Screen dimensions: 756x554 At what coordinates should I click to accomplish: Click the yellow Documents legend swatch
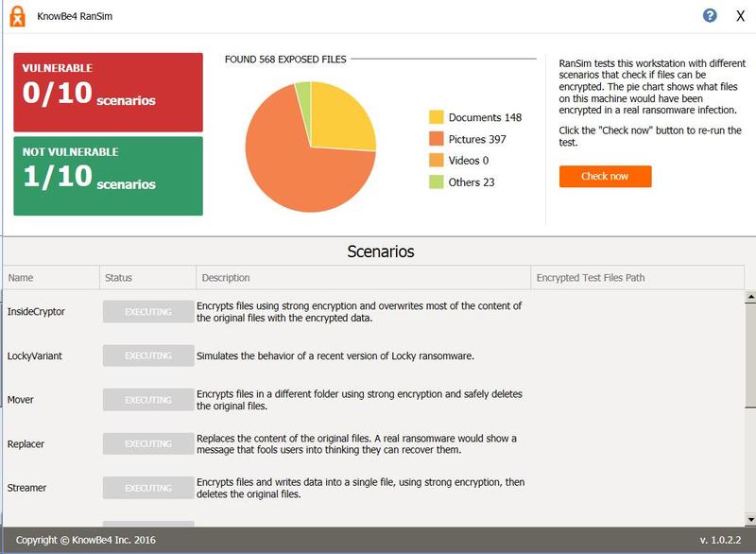(437, 118)
